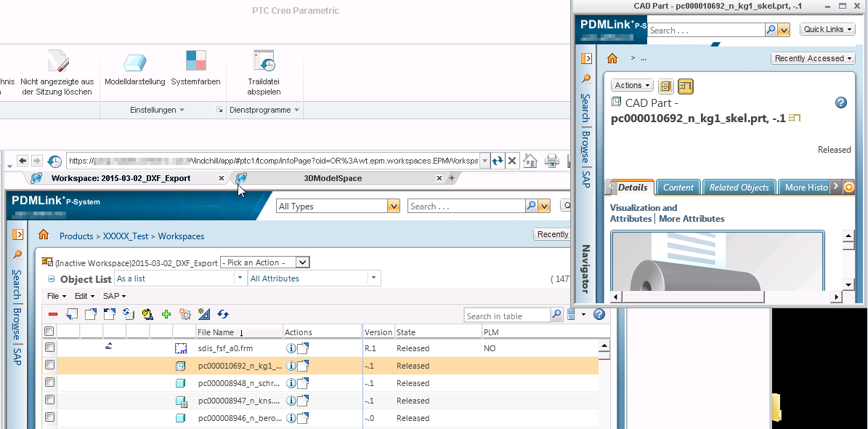
Task: Click home icon in CAD Part window
Action: pos(612,58)
